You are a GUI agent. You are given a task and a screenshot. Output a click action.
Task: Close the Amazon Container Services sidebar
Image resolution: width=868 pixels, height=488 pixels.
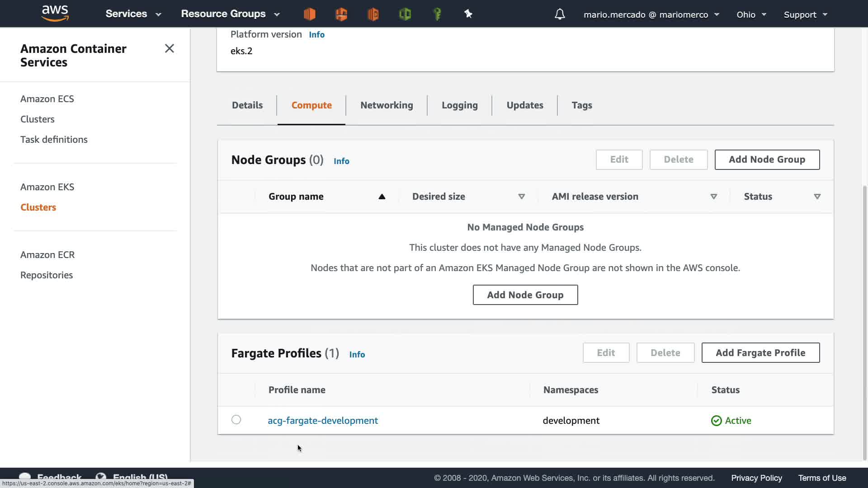(170, 48)
